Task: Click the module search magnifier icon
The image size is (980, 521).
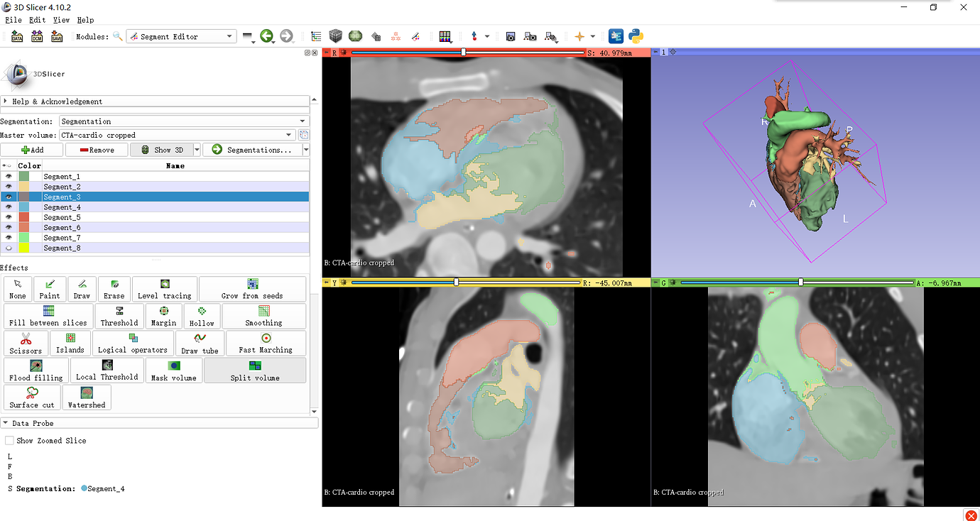Action: [118, 36]
